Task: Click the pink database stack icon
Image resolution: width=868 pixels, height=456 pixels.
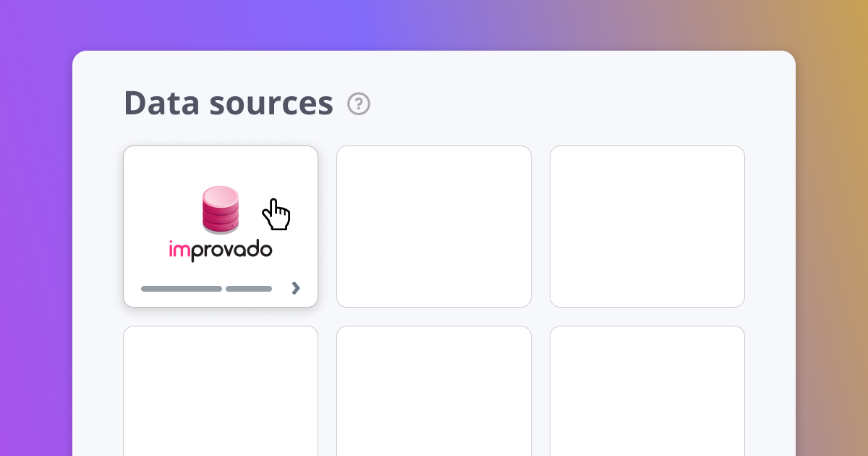Action: [221, 210]
